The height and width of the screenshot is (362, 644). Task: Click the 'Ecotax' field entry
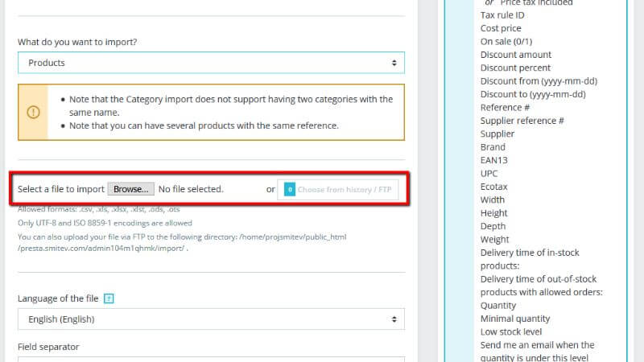click(494, 187)
